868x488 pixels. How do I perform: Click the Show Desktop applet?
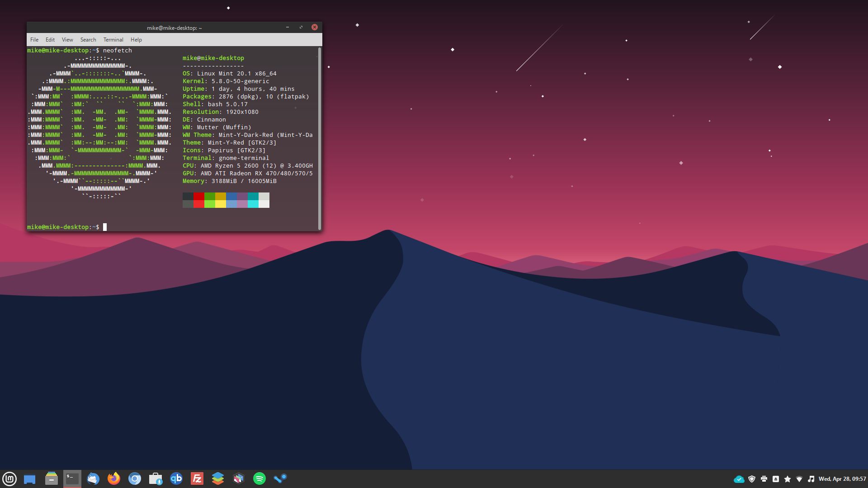point(30,479)
